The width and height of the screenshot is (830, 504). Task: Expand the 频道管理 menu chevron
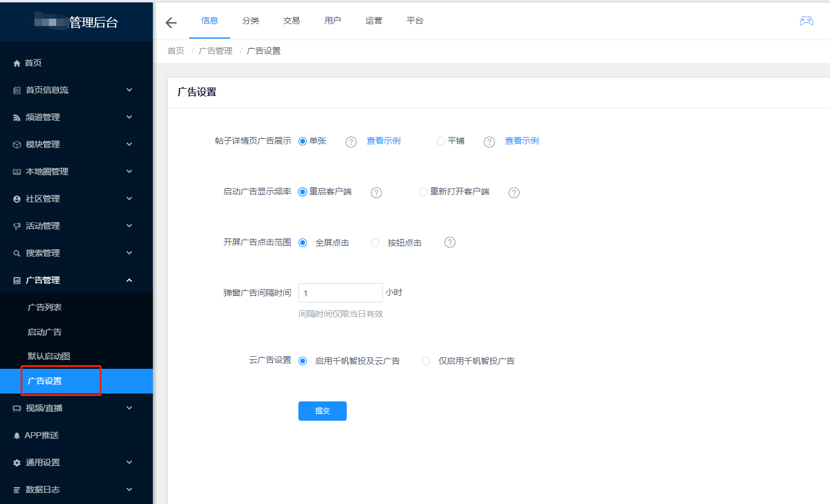[x=129, y=117]
